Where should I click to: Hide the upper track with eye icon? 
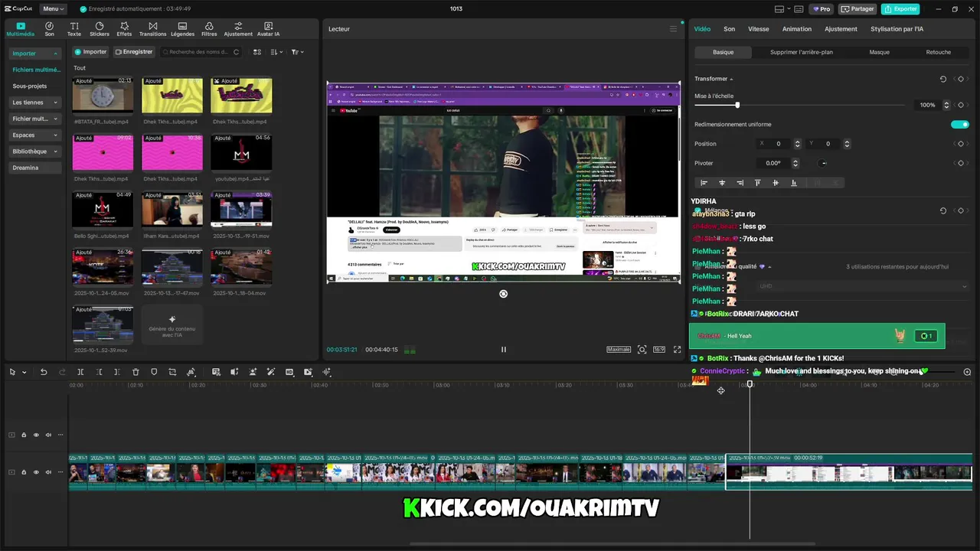pos(36,435)
